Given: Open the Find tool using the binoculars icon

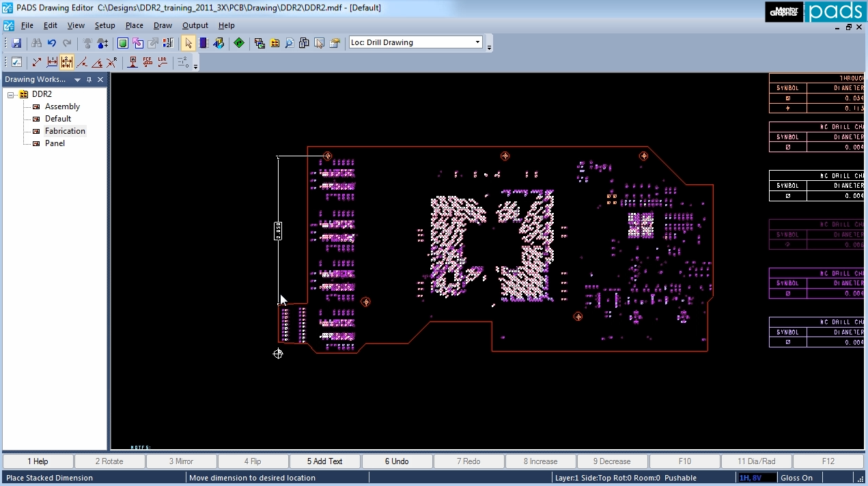Looking at the screenshot, I should coord(36,42).
